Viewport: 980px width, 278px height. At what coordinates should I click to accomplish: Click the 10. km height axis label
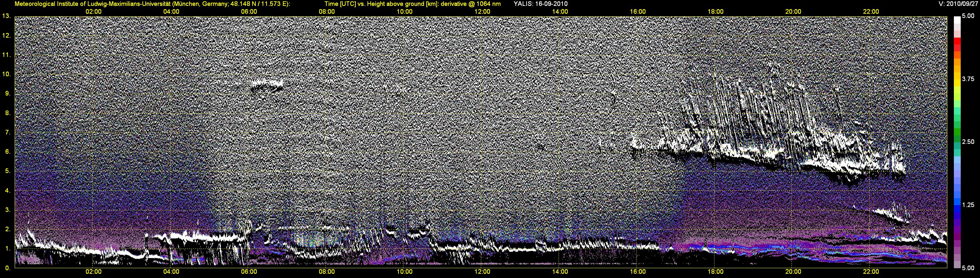[x=7, y=74]
